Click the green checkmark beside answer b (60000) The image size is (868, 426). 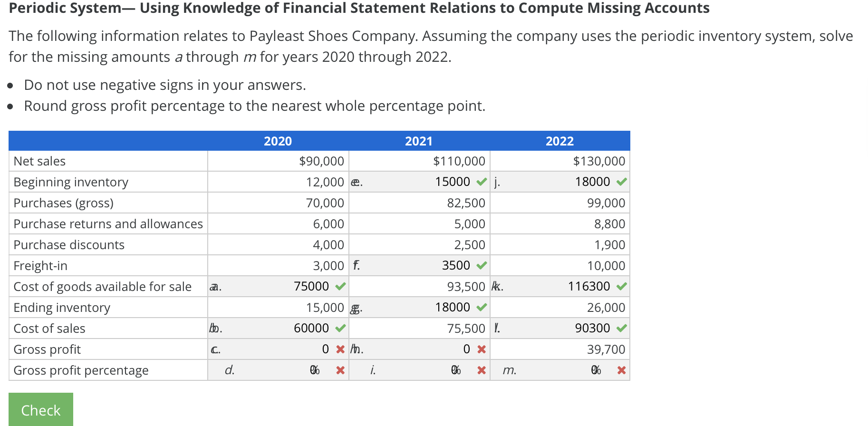tap(339, 328)
